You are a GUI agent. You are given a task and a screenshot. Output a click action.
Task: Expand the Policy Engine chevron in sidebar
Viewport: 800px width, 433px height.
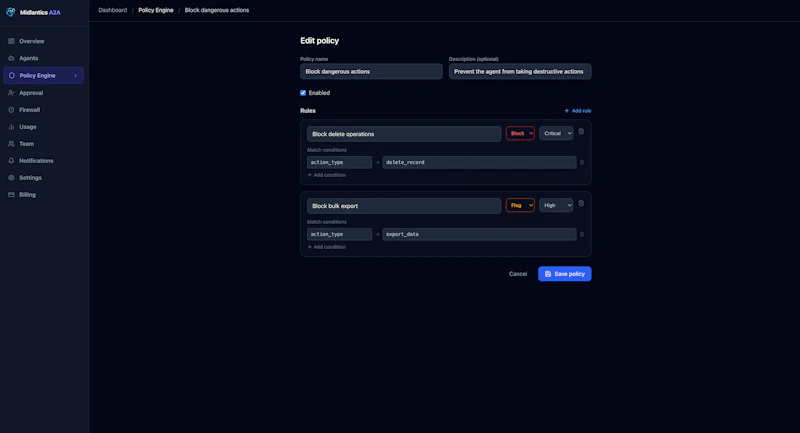(76, 75)
